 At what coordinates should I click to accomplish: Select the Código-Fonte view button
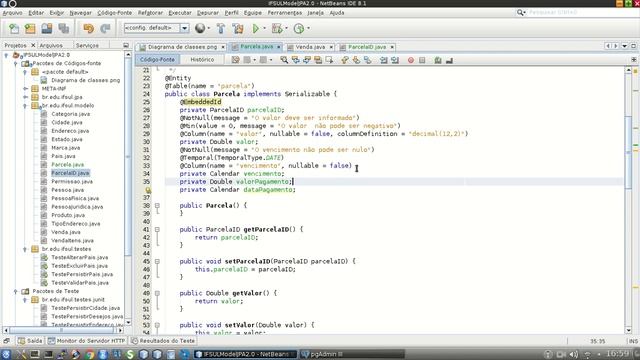pos(157,60)
